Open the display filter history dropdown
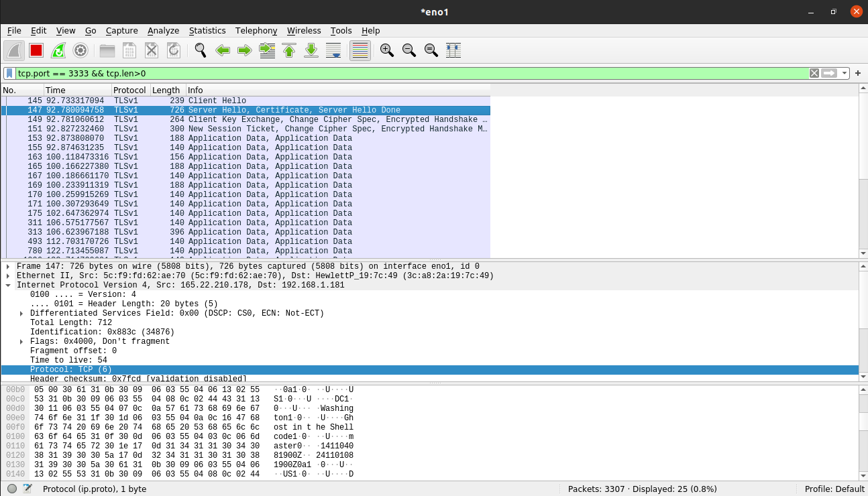Screen dimensions: 868x496 [x=845, y=73]
